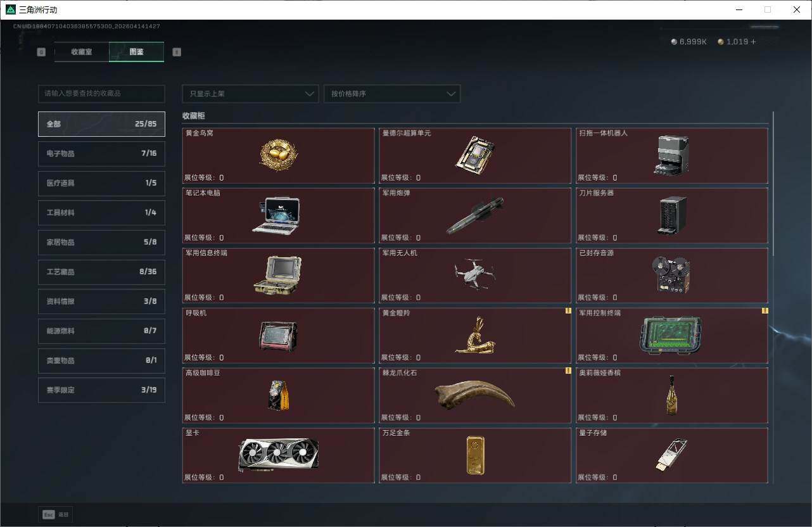
Task: Click the 军用信息终端 rugged terminal icon
Action: pyautogui.click(x=277, y=276)
